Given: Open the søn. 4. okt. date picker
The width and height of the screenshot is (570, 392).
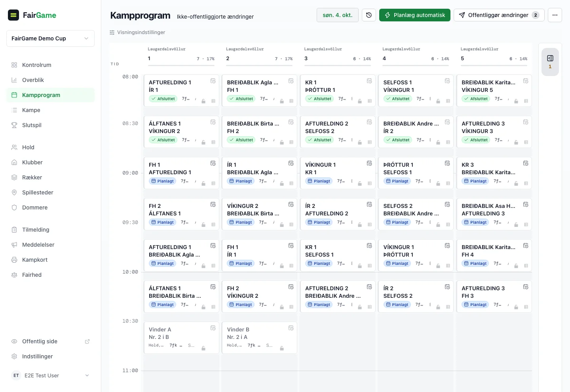Looking at the screenshot, I should [338, 15].
